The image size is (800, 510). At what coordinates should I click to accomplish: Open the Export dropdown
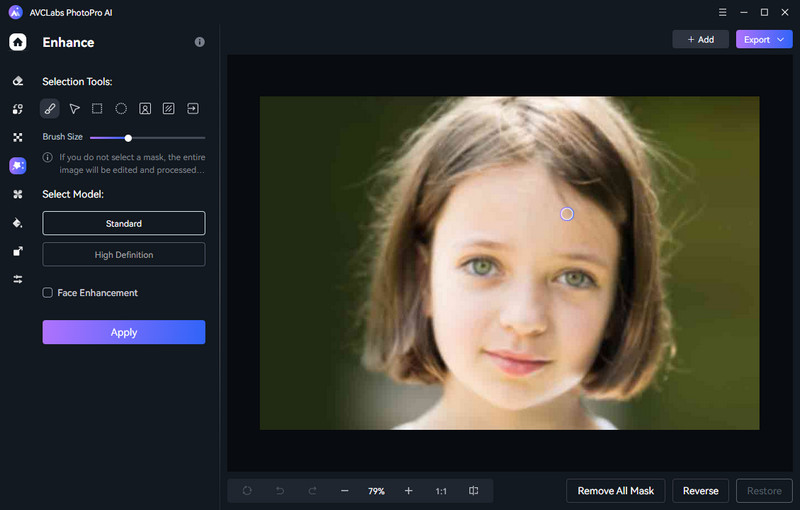coord(764,39)
